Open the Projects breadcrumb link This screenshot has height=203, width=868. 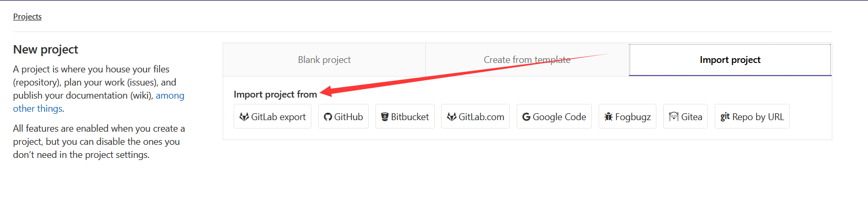27,17
